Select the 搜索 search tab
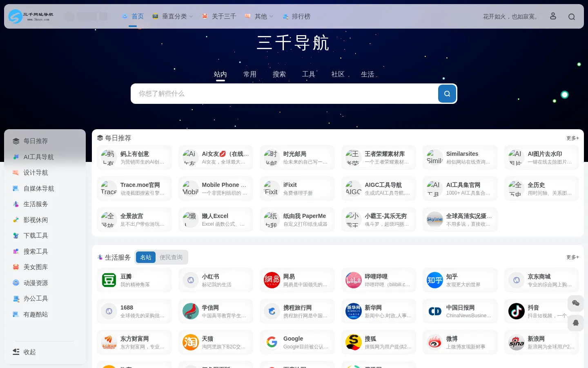The height and width of the screenshot is (368, 588). point(279,74)
